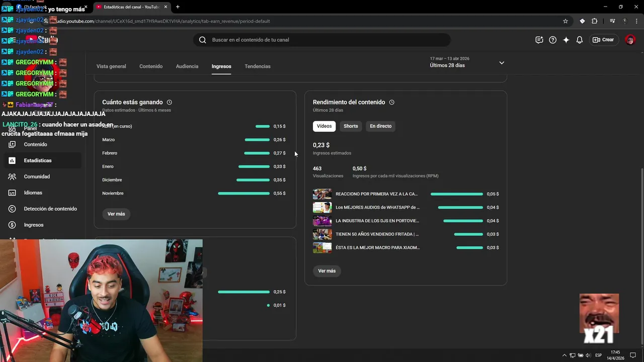The height and width of the screenshot is (362, 644).
Task: Click the channel search input field
Action: coord(322,40)
